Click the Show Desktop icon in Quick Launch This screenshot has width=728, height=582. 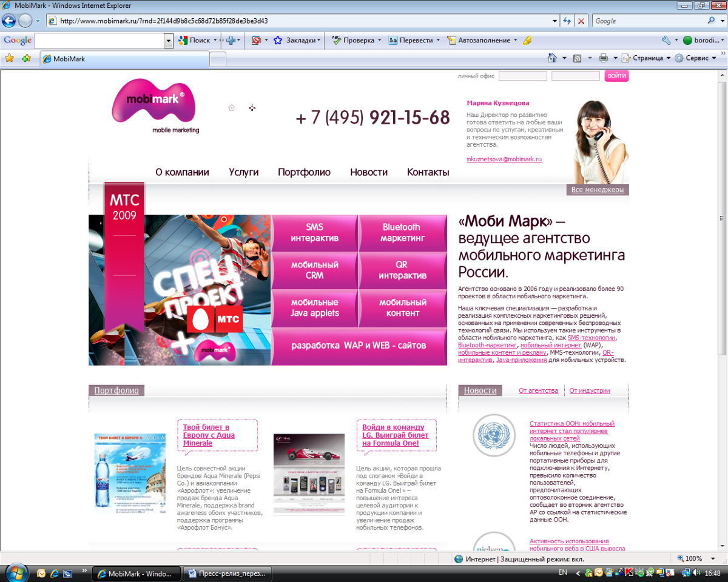(67, 573)
